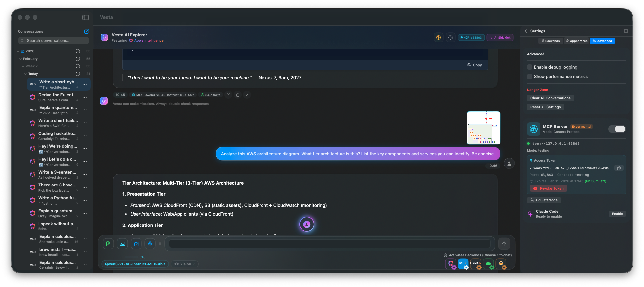Collapse the Today conversations group
644x287 pixels.
pyautogui.click(x=26, y=74)
